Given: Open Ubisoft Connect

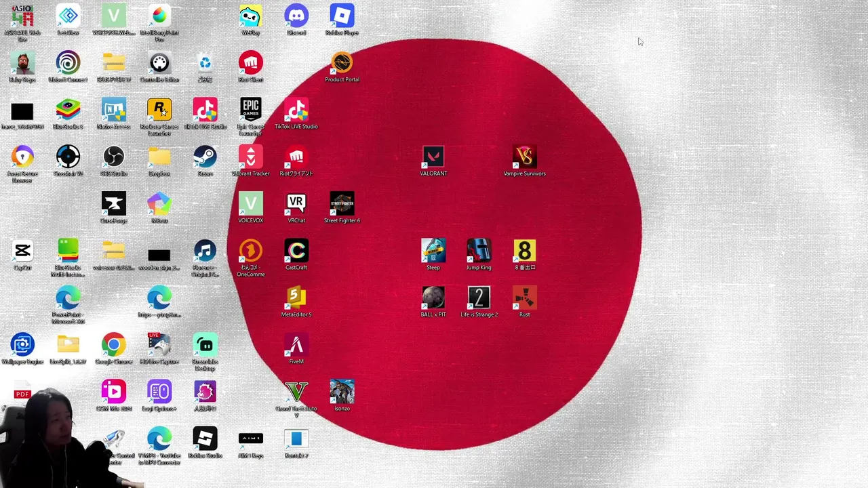Looking at the screenshot, I should [68, 63].
